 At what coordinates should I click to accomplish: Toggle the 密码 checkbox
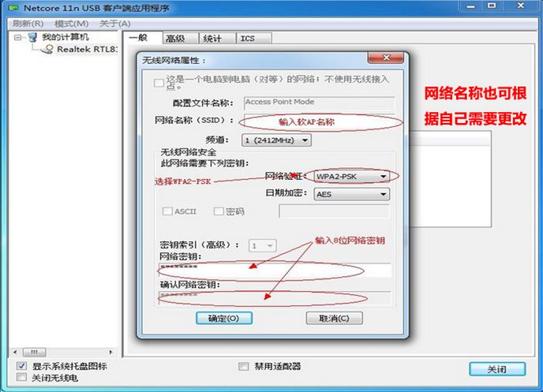tap(219, 211)
